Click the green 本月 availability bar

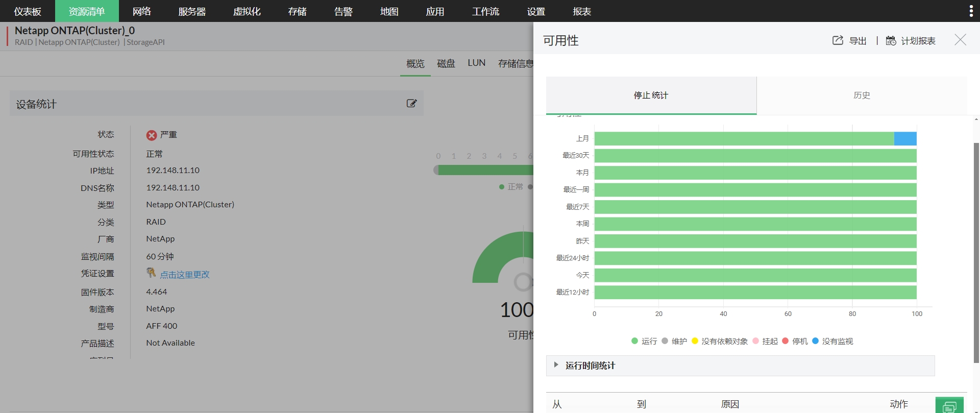(755, 173)
